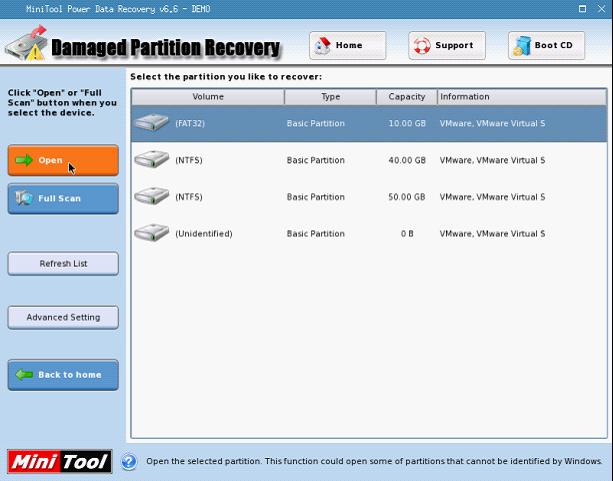Click the 0 B capacity cell
This screenshot has height=481, width=613.
[407, 234]
